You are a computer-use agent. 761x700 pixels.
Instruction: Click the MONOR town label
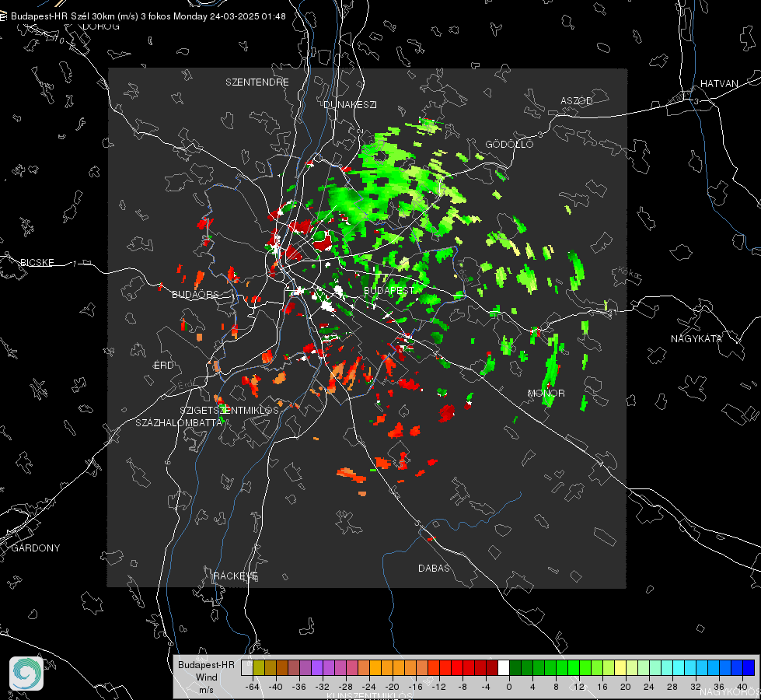546,393
